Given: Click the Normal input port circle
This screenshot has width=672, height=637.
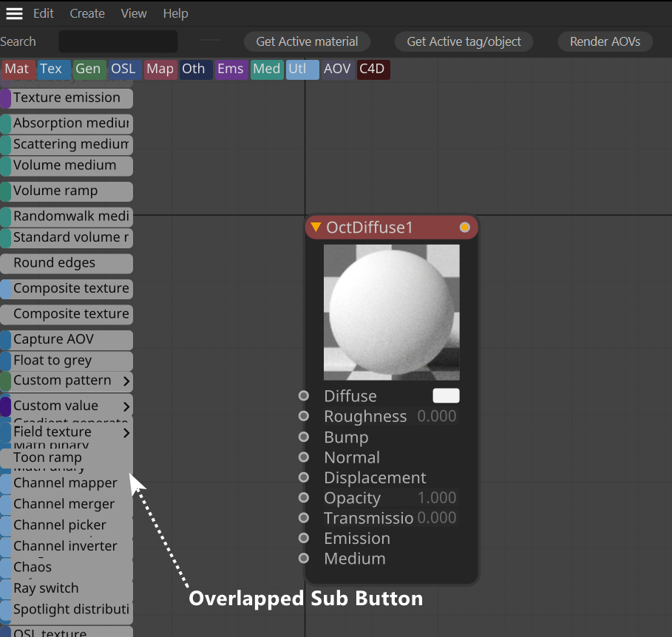Looking at the screenshot, I should coord(304,457).
